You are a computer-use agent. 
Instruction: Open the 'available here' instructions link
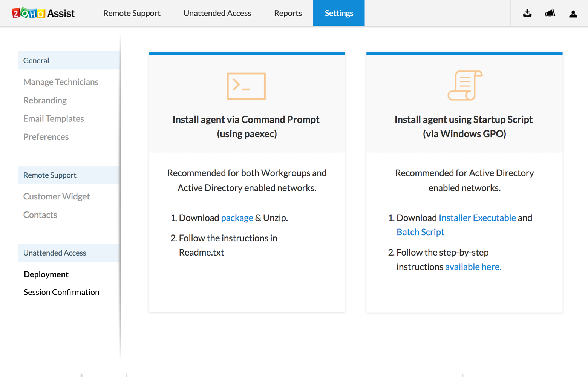473,267
